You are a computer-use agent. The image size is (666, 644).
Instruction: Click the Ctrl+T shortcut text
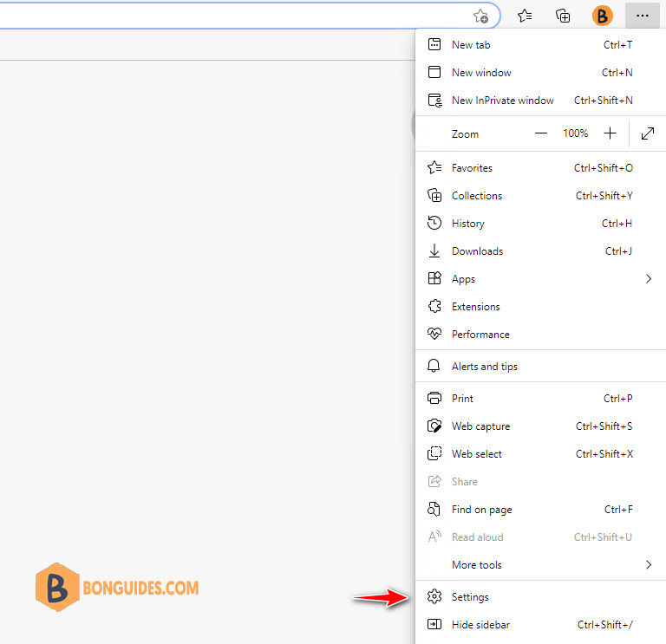[x=617, y=45]
